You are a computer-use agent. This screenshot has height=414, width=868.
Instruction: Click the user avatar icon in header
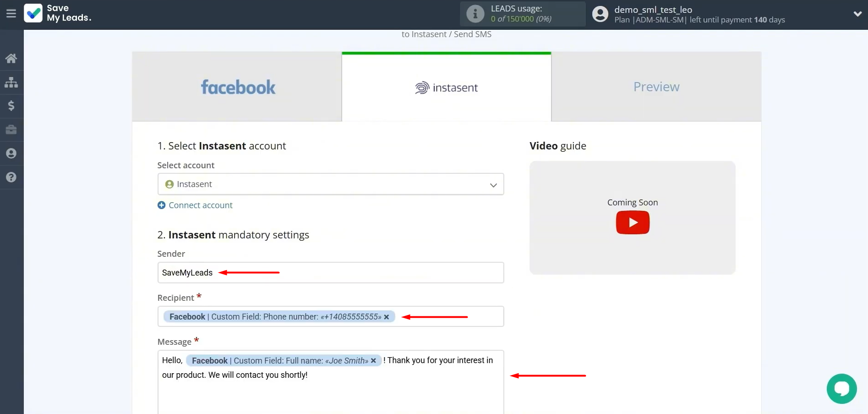point(600,14)
